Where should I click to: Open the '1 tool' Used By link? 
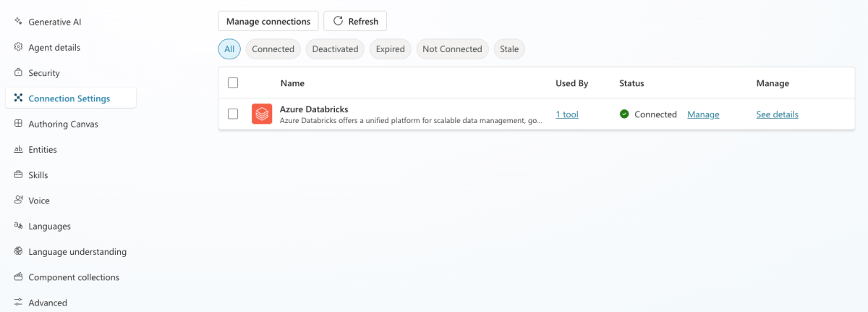tap(567, 114)
